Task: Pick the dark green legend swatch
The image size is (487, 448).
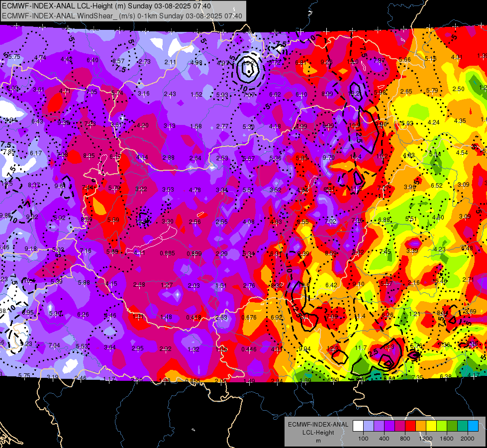Action: click(452, 426)
